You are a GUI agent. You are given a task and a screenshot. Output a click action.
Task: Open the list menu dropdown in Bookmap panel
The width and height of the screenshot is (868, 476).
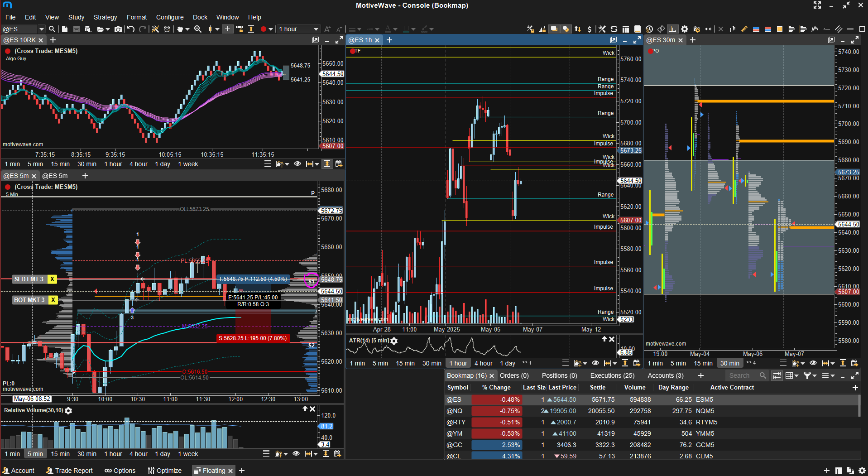click(x=828, y=375)
